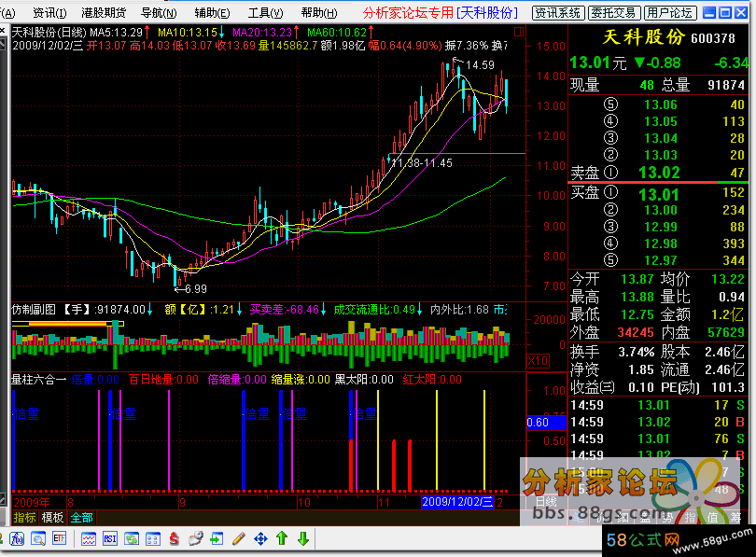The height and width of the screenshot is (557, 756).
Task: Click the green arrow import window icon
Action: click(217, 538)
